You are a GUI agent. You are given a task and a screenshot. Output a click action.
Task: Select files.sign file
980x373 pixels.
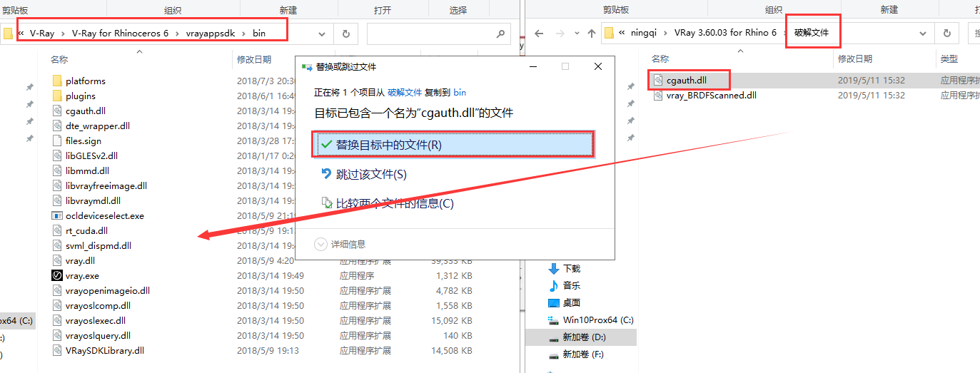tap(84, 140)
